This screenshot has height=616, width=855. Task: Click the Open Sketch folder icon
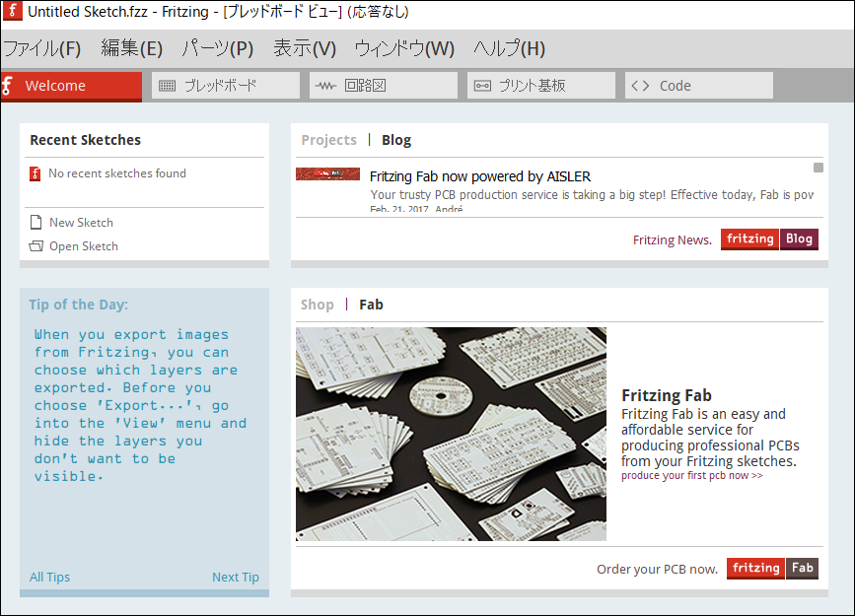36,245
